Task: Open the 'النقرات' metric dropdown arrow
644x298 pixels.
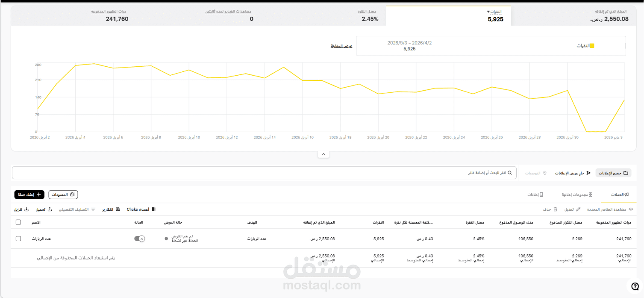Action: click(x=488, y=12)
